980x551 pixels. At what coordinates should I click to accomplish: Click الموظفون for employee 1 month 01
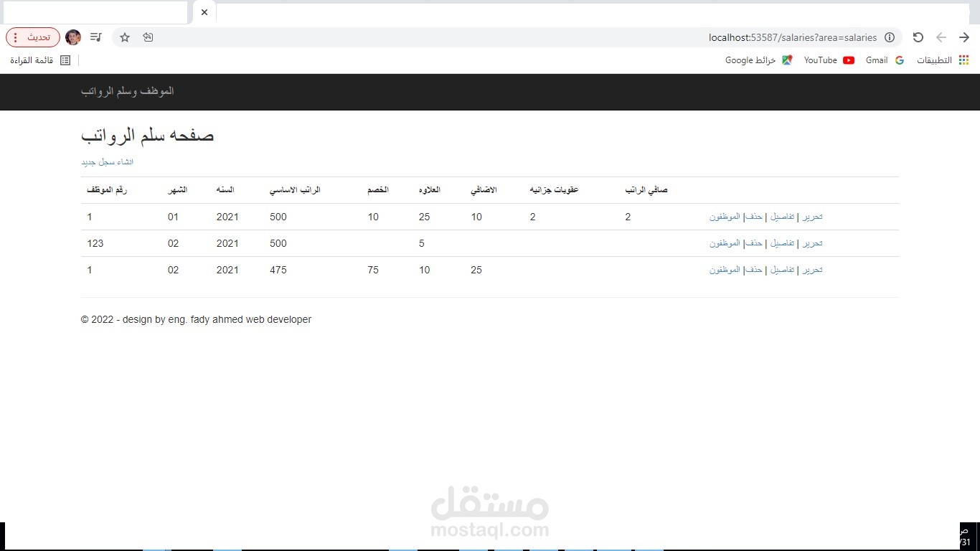(725, 217)
